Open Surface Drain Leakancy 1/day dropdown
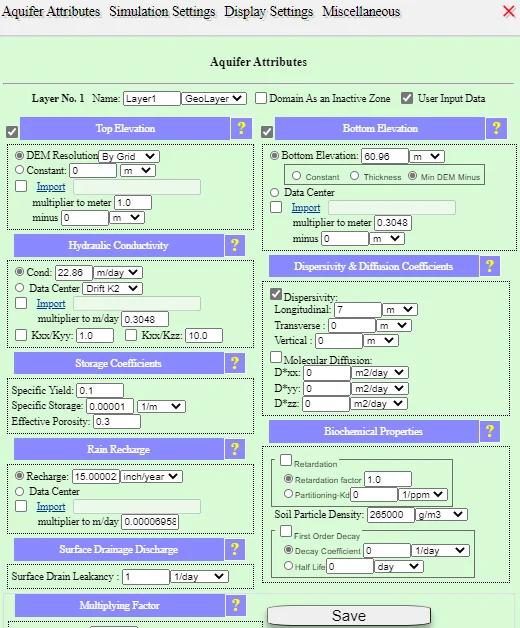Screen dimensions: 520x628 coord(200,577)
